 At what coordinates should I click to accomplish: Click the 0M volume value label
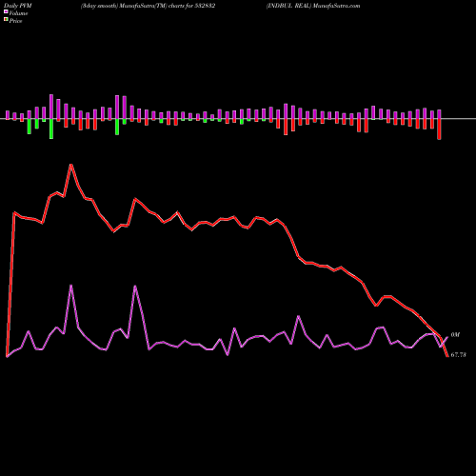[x=455, y=335]
